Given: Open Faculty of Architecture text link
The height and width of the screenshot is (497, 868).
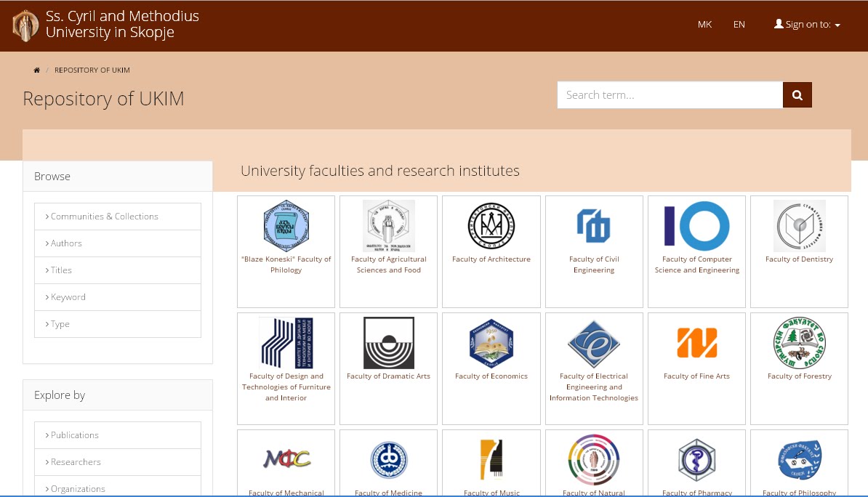Looking at the screenshot, I should point(491,259).
